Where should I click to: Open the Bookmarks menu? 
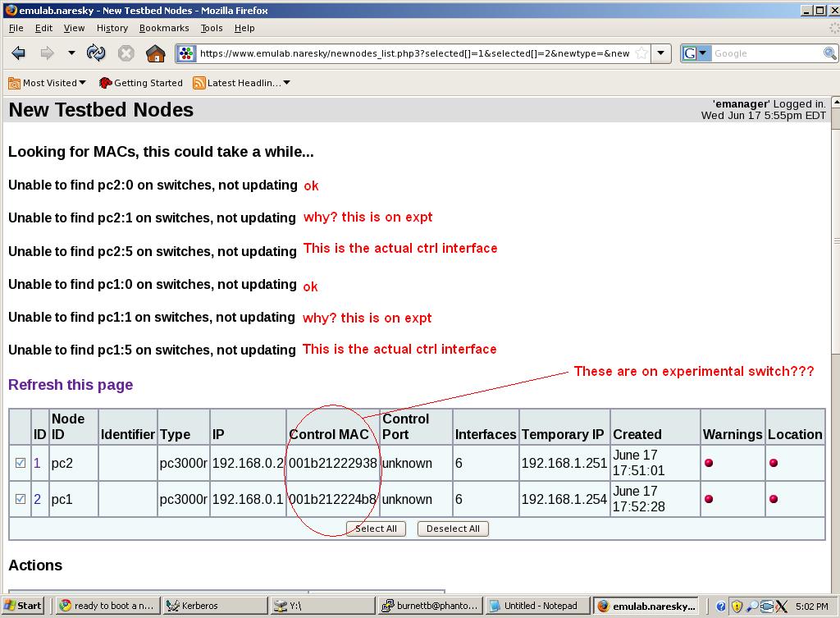tap(164, 28)
